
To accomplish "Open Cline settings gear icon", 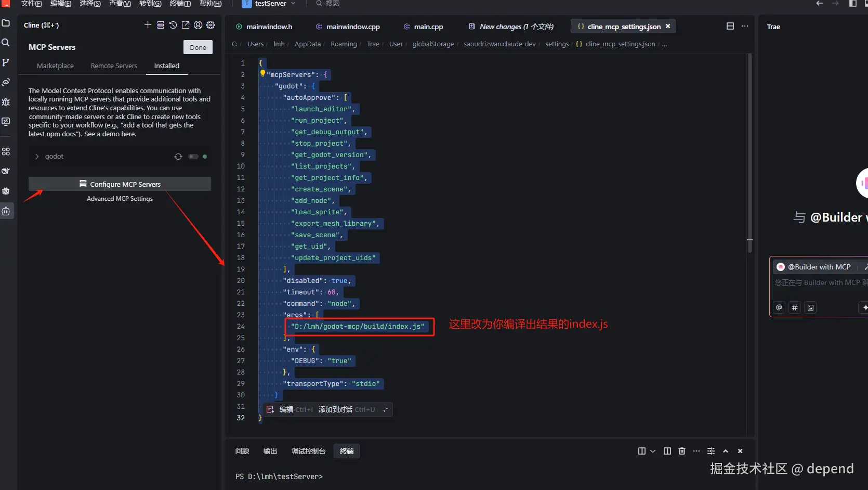I will [211, 25].
